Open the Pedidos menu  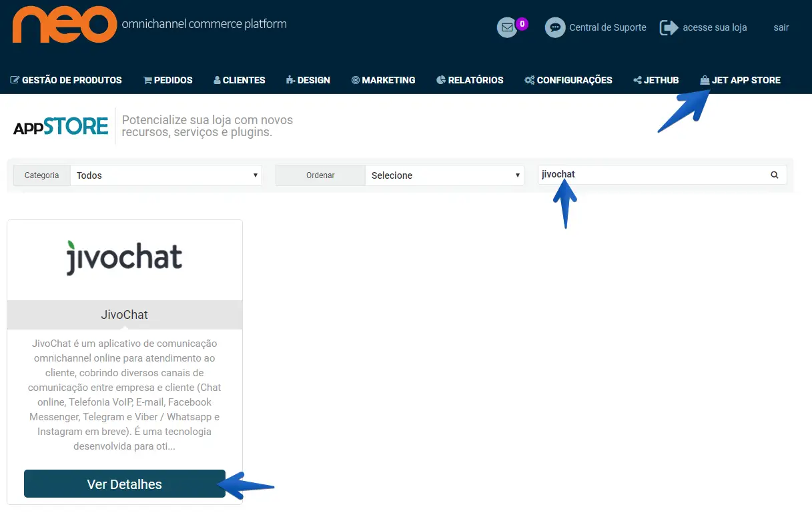tap(168, 80)
